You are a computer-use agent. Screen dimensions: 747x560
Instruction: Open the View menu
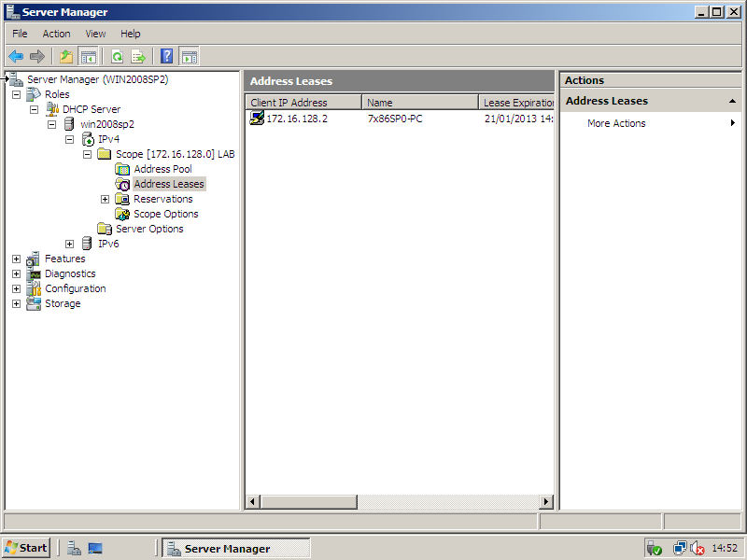pyautogui.click(x=95, y=34)
